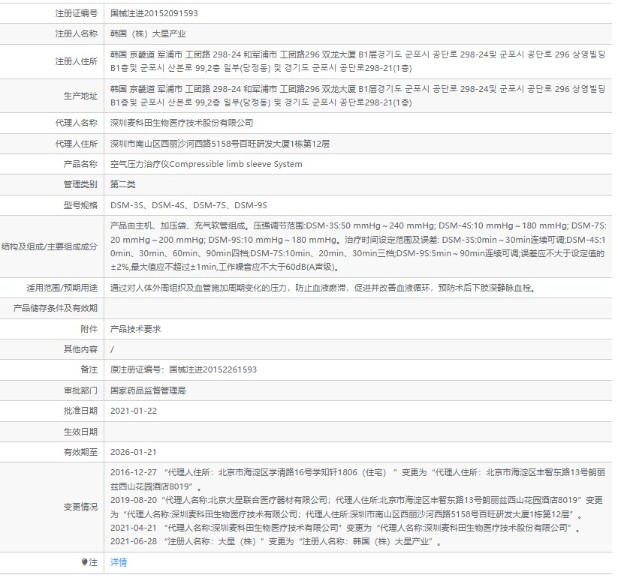Select the 国家药品监督管理局 value
Screen dimensions: 618x576
click(x=148, y=391)
